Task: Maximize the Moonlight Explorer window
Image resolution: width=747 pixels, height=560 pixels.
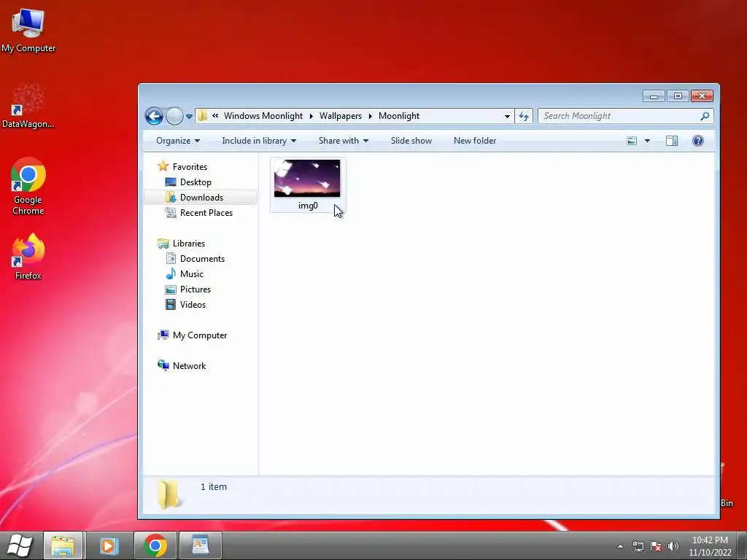Action: (678, 96)
